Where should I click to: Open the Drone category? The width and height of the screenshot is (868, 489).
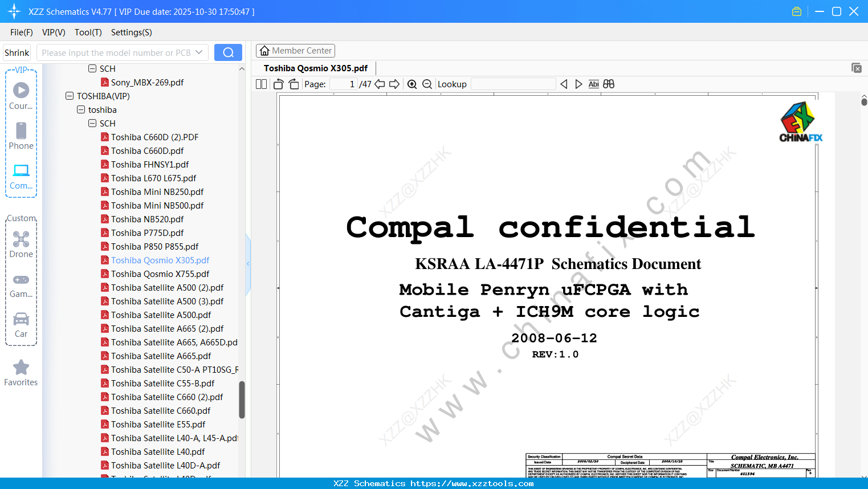[x=21, y=244]
